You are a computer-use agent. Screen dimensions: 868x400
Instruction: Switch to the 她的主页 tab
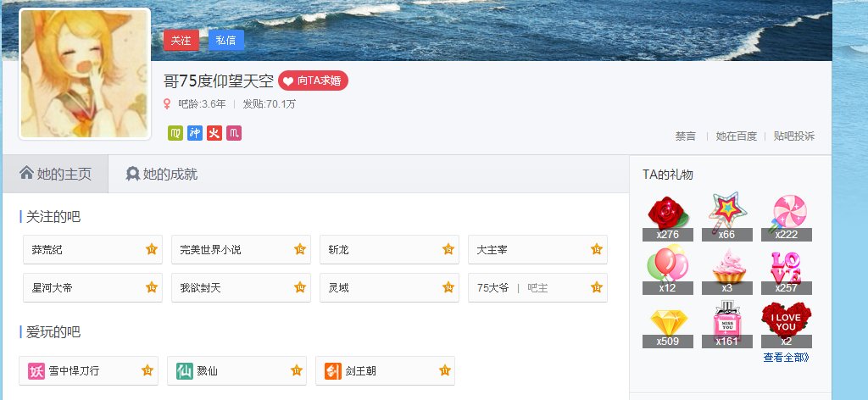pos(55,175)
